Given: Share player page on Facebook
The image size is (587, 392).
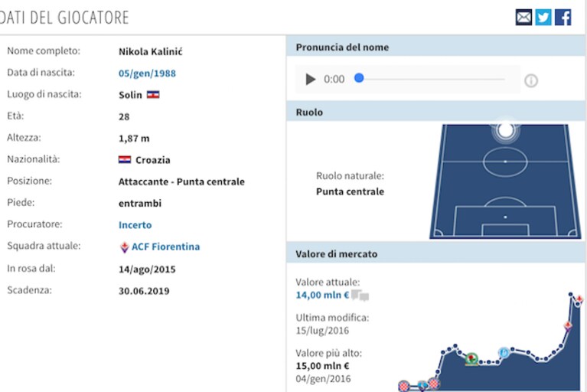Looking at the screenshot, I should tap(563, 17).
